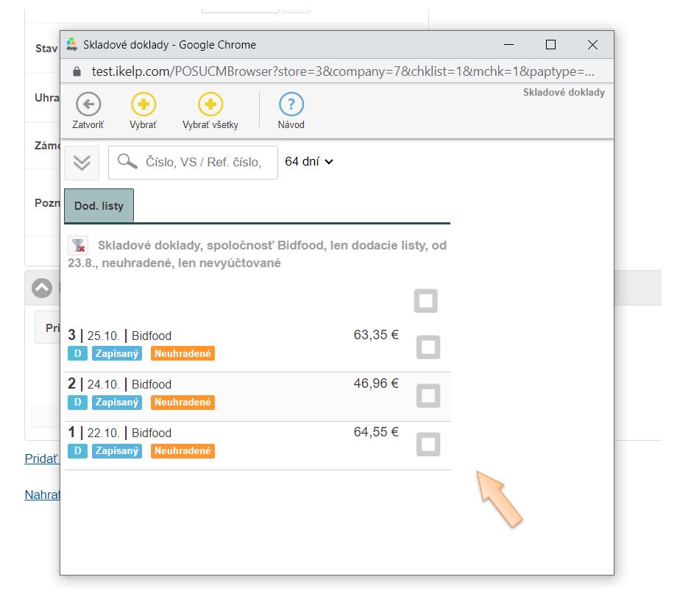Maximize the Skladové doklady window
The height and width of the screenshot is (616, 677).
[550, 45]
